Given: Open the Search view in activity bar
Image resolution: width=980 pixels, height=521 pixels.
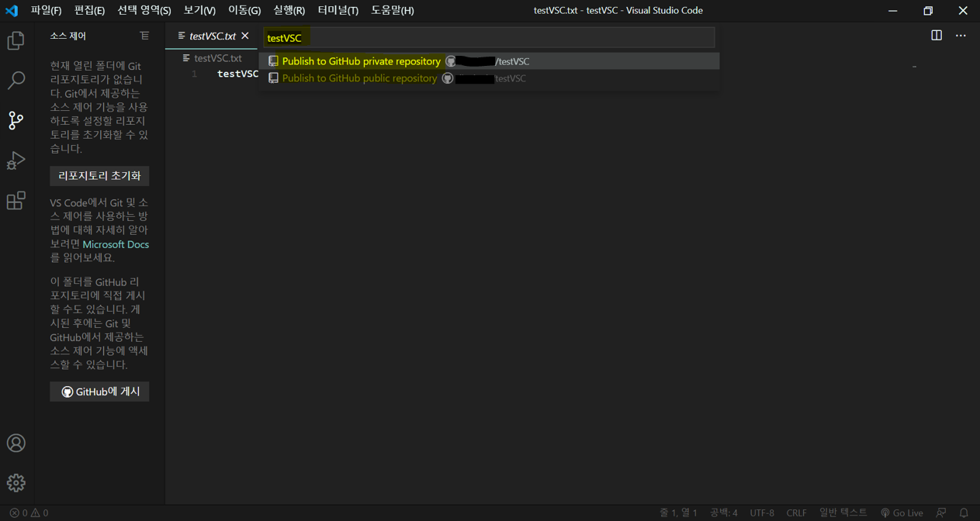Looking at the screenshot, I should [16, 81].
